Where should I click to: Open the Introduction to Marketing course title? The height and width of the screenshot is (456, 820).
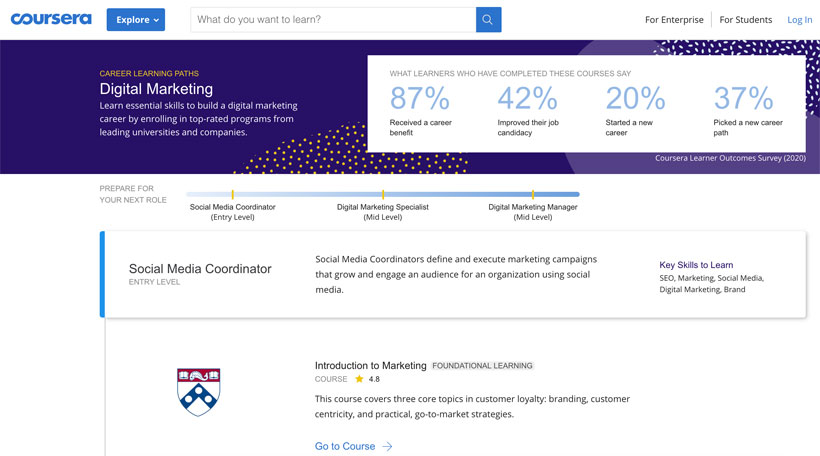(371, 366)
